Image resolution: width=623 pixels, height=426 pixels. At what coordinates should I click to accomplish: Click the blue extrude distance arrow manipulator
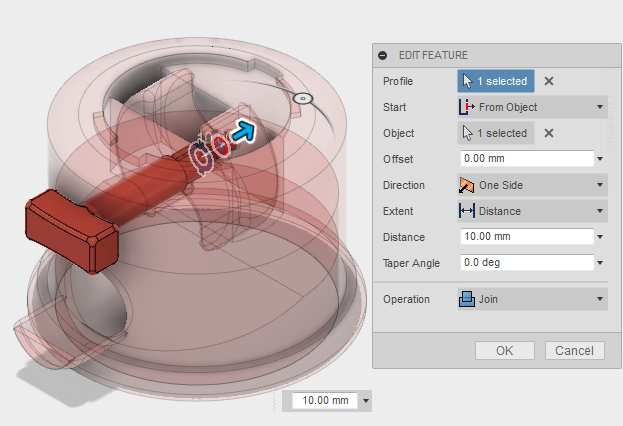(243, 131)
